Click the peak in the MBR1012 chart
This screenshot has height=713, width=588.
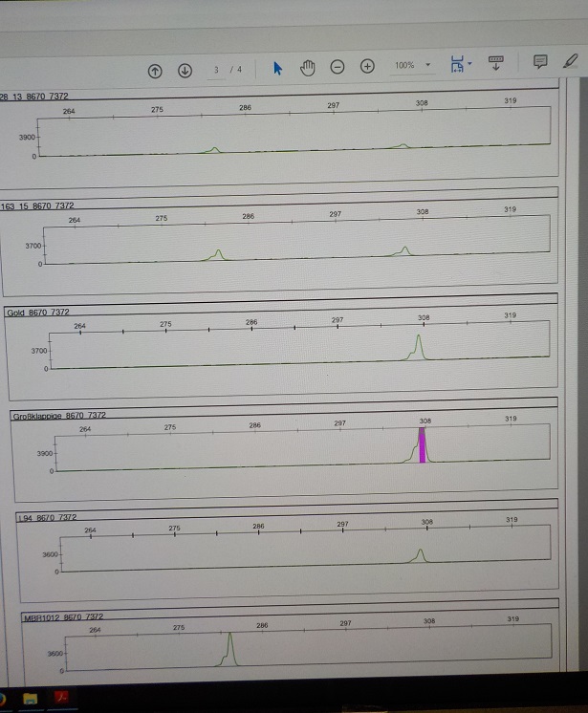point(229,650)
